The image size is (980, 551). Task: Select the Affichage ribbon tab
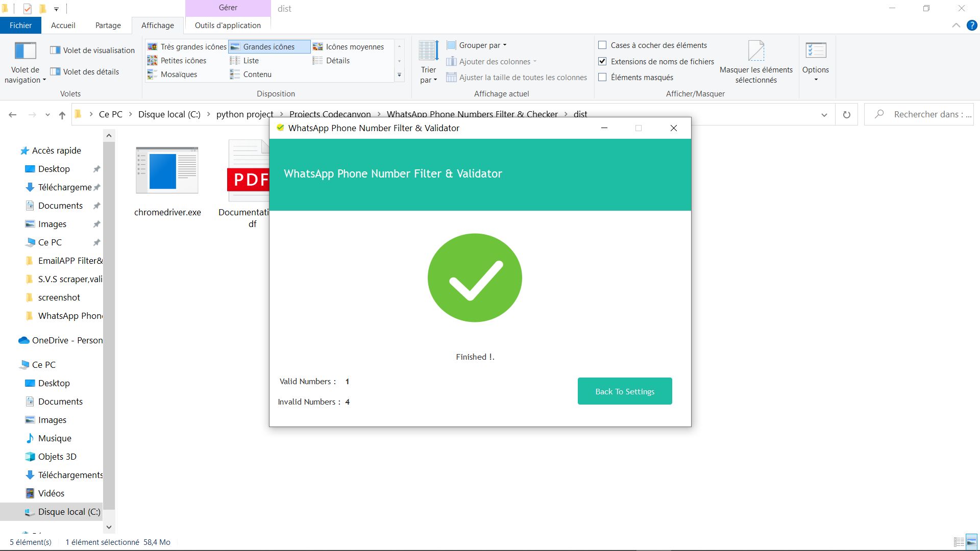(158, 25)
